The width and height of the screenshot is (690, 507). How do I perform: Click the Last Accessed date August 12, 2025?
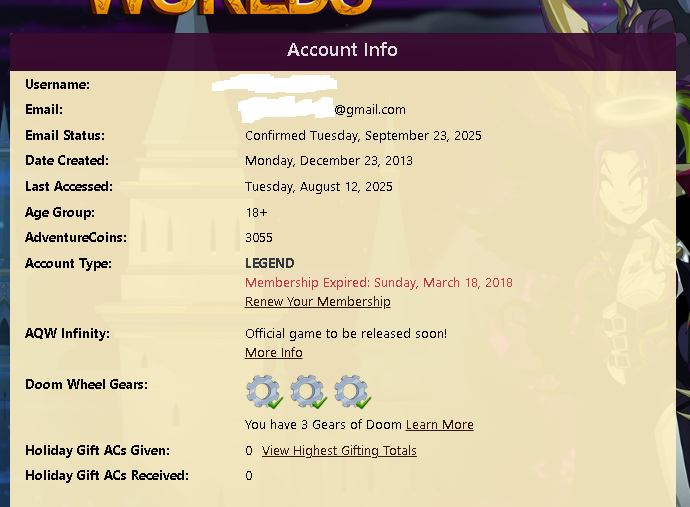point(319,187)
